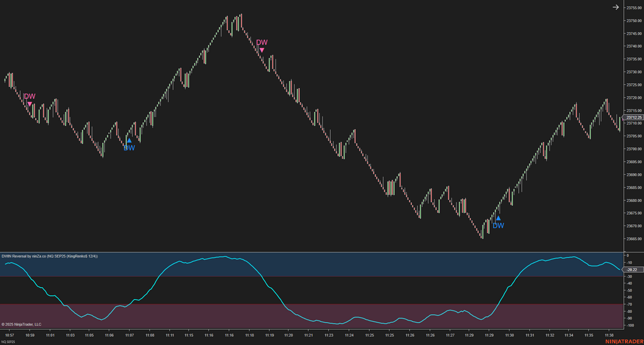Click the 11:38 time axis label

click(x=609, y=336)
